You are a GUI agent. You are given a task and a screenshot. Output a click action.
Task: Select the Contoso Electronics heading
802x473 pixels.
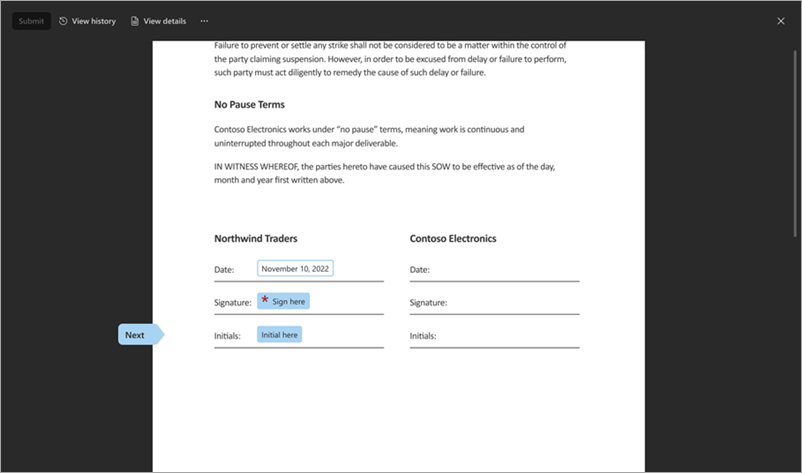pyautogui.click(x=453, y=239)
